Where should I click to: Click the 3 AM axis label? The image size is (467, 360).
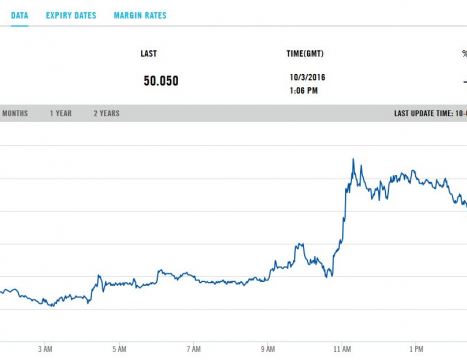pos(45,349)
